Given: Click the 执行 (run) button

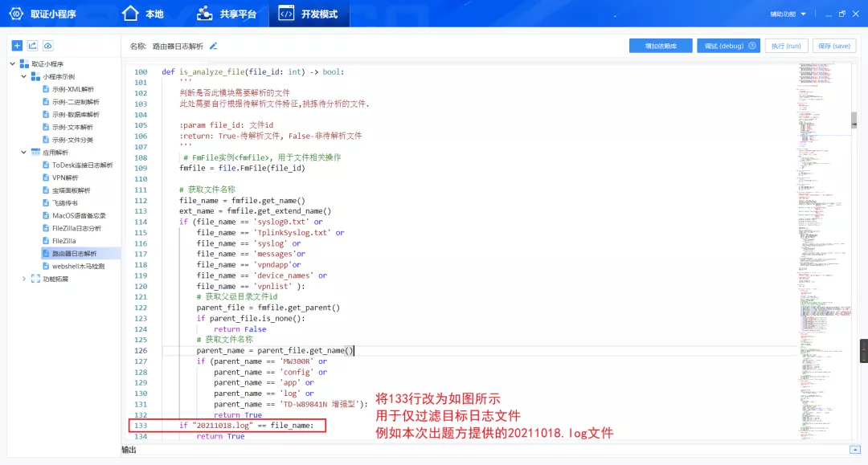Looking at the screenshot, I should pyautogui.click(x=786, y=46).
